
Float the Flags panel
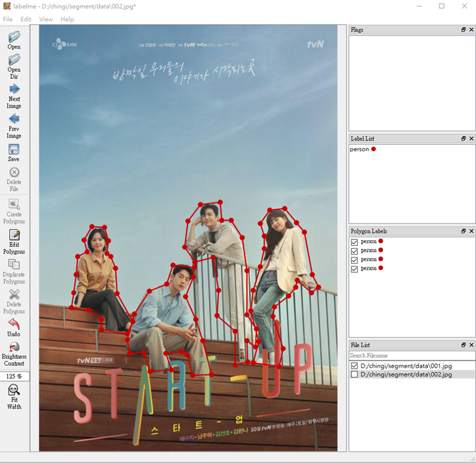click(464, 30)
